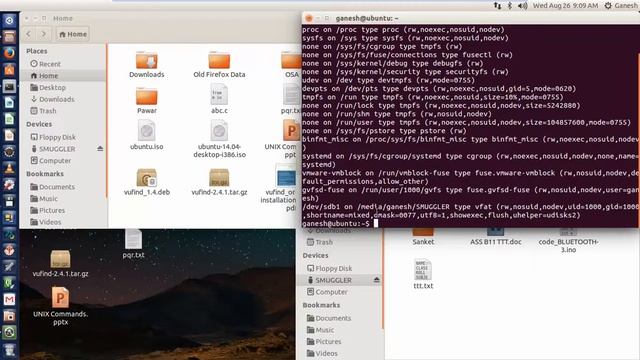Screen dimensions: 640x360
Task: Go back in the Home file window
Action: [x=29, y=34]
